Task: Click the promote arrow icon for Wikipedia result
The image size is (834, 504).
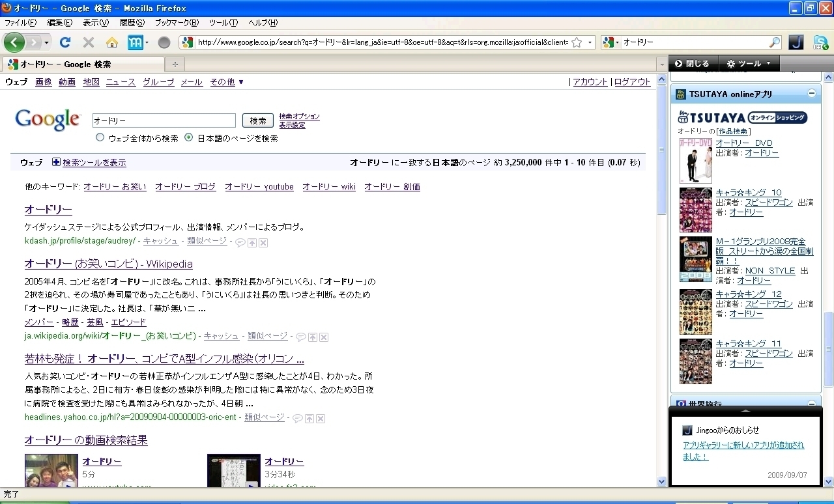Action: tap(313, 337)
